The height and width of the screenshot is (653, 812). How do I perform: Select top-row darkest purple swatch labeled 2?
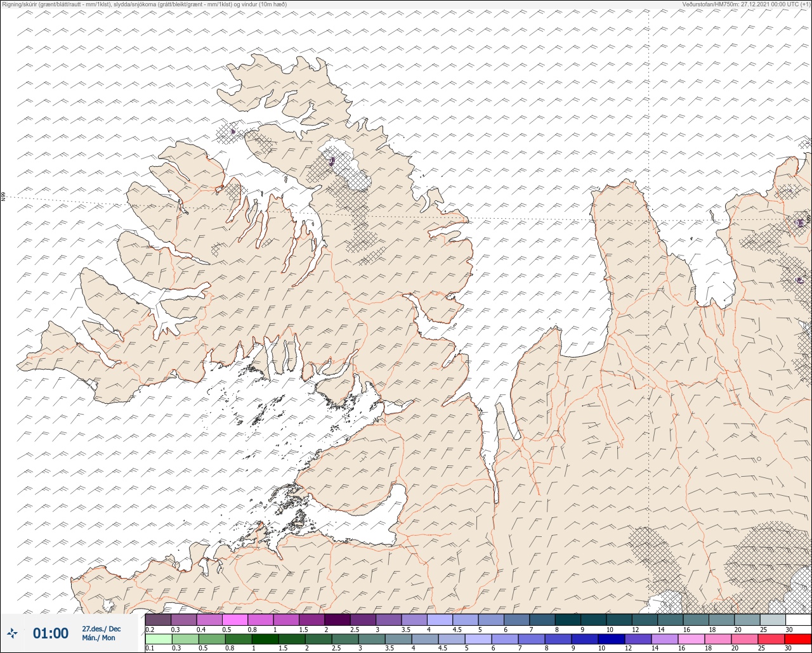[x=337, y=619]
